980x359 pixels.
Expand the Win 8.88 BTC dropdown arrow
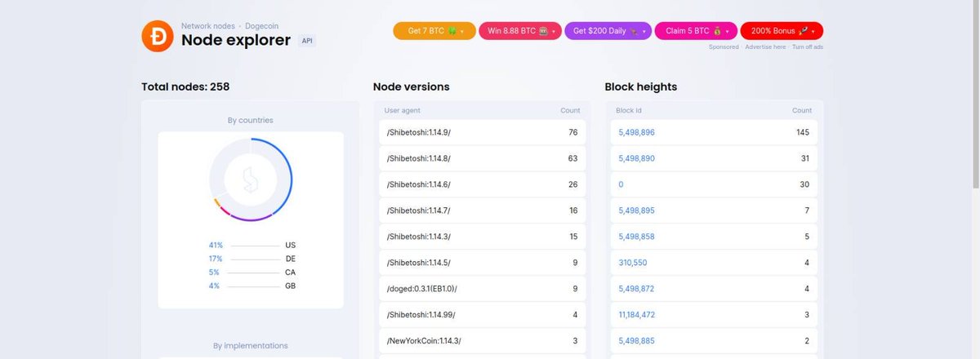tap(554, 32)
